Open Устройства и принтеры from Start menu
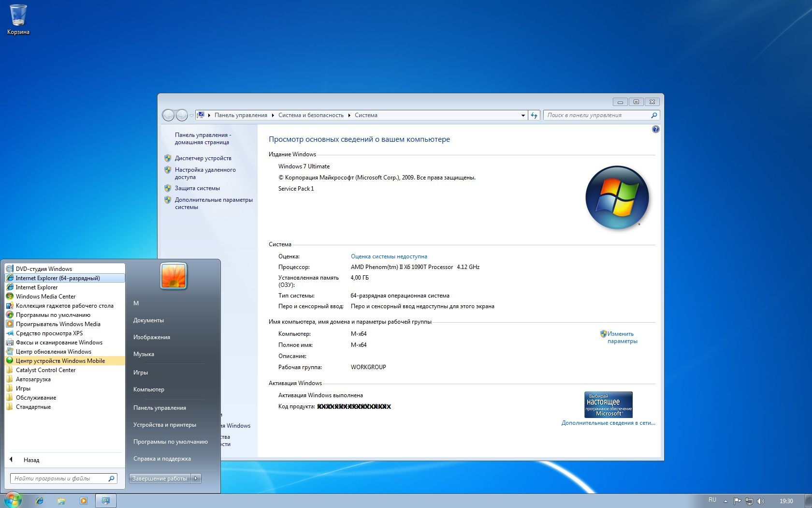The height and width of the screenshot is (508, 812). [x=164, y=425]
